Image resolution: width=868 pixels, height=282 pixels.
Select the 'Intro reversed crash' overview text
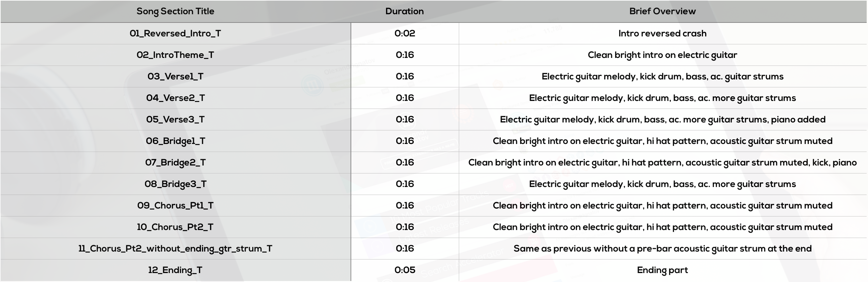(x=662, y=33)
